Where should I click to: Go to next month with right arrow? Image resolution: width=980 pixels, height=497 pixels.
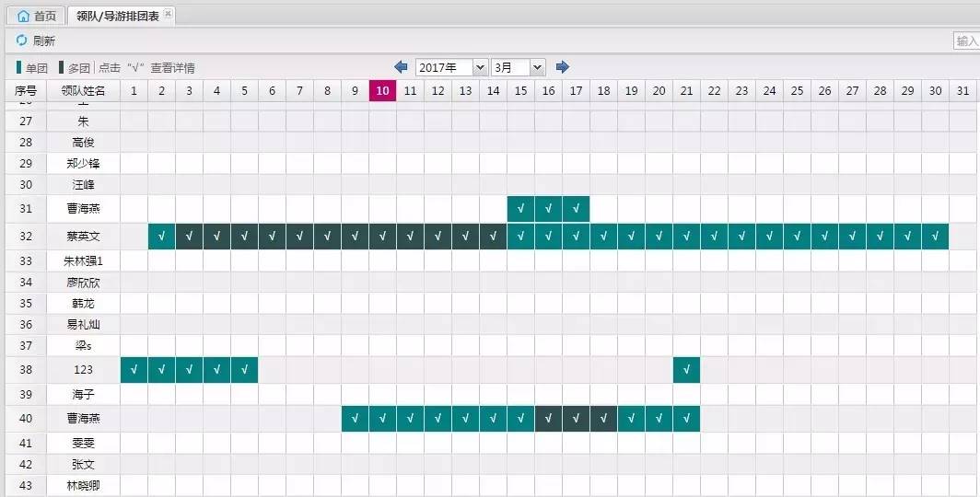(x=563, y=67)
